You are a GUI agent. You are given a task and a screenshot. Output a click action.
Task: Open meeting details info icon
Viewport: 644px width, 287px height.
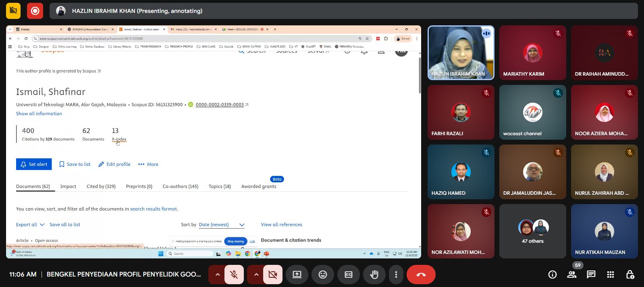click(552, 275)
